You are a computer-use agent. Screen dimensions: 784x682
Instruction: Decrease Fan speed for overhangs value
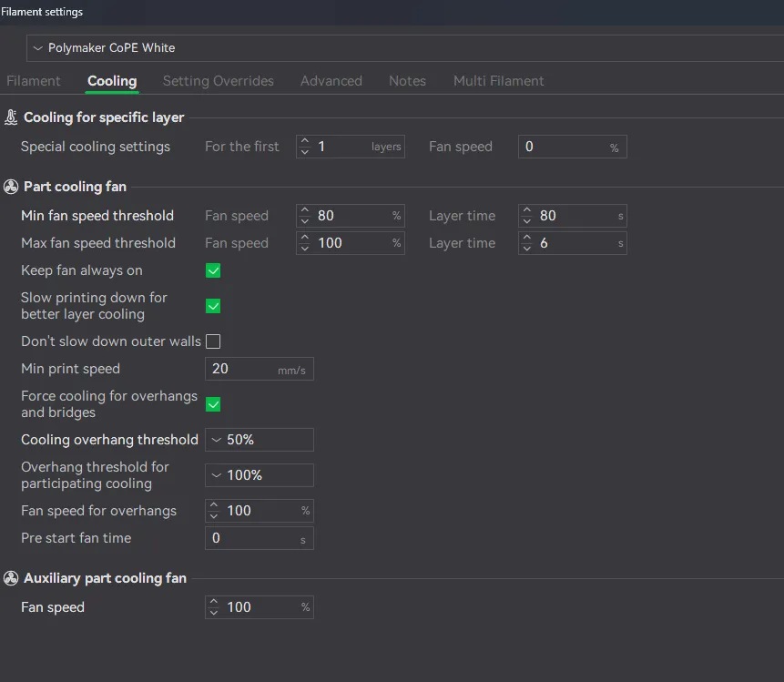click(213, 516)
